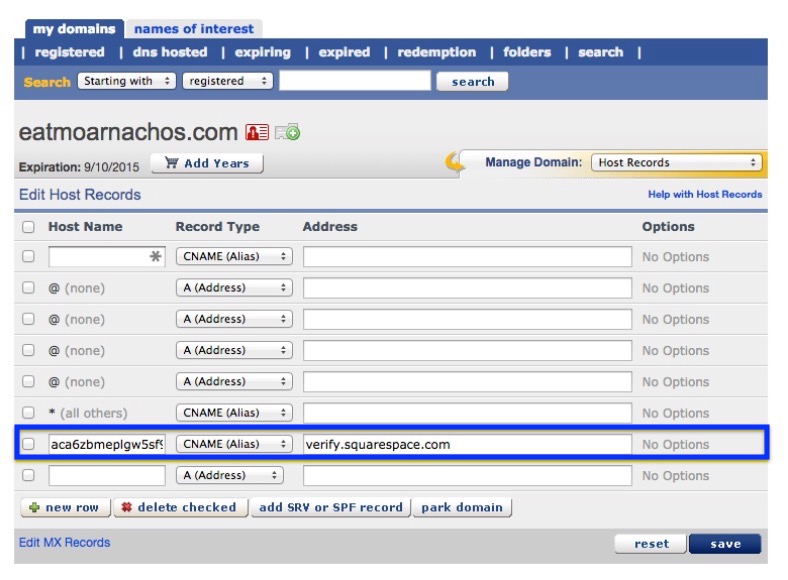Click delete checked button
The image size is (788, 580).
point(181,507)
